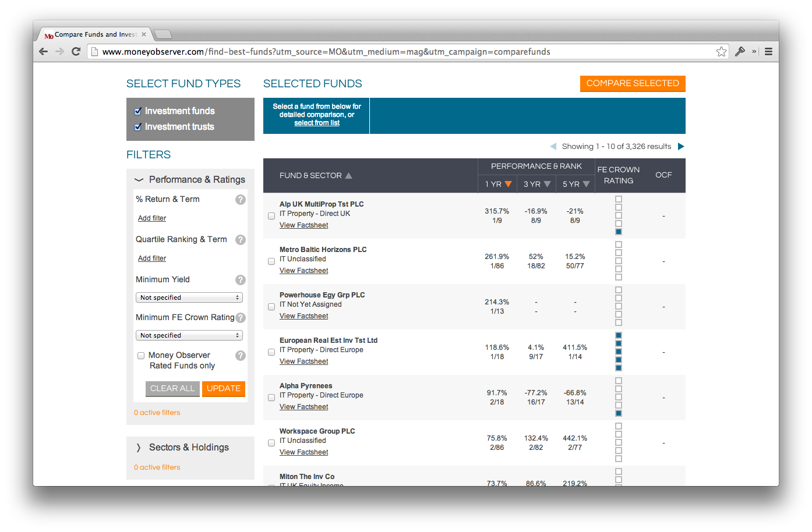This screenshot has width=812, height=532.
Task: Open a new browser tab
Action: coord(163,34)
